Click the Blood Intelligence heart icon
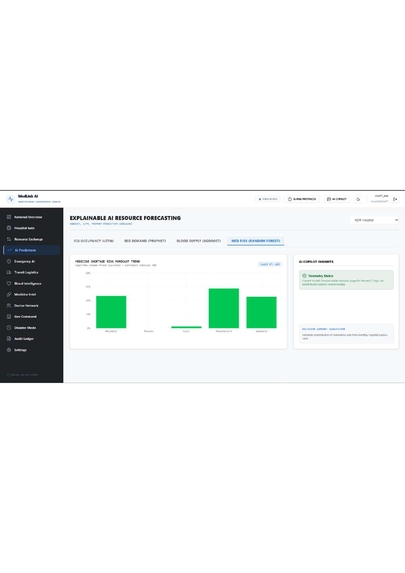This screenshot has height=573, width=405. 9,283
